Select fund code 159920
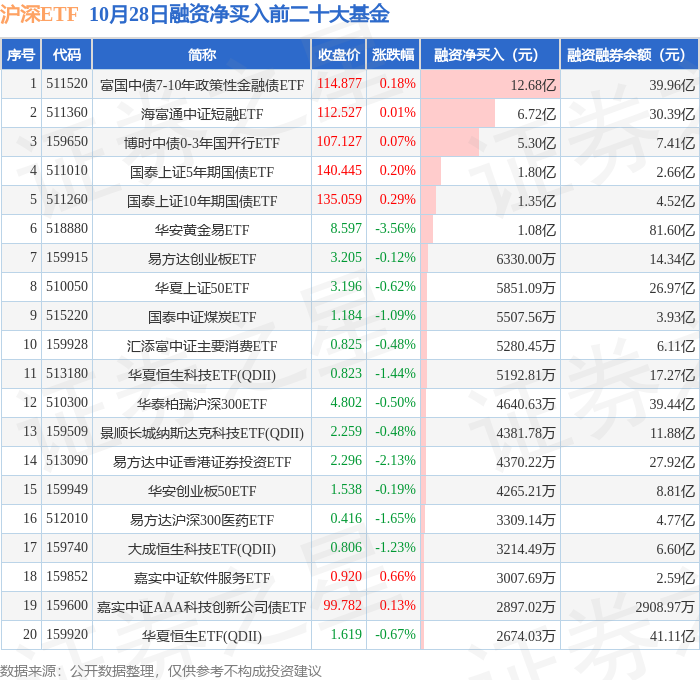Viewport: 700px width, 680px height. (x=67, y=635)
